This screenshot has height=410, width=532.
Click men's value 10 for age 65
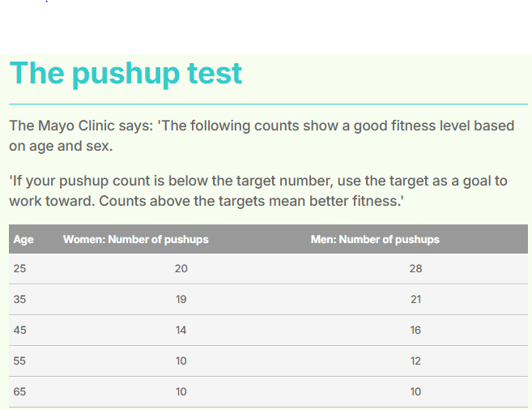click(x=415, y=391)
